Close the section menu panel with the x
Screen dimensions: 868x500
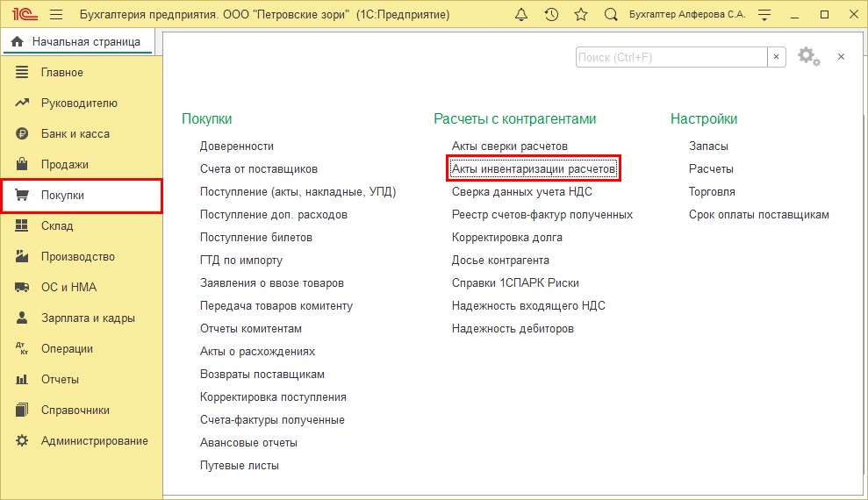pyautogui.click(x=841, y=56)
